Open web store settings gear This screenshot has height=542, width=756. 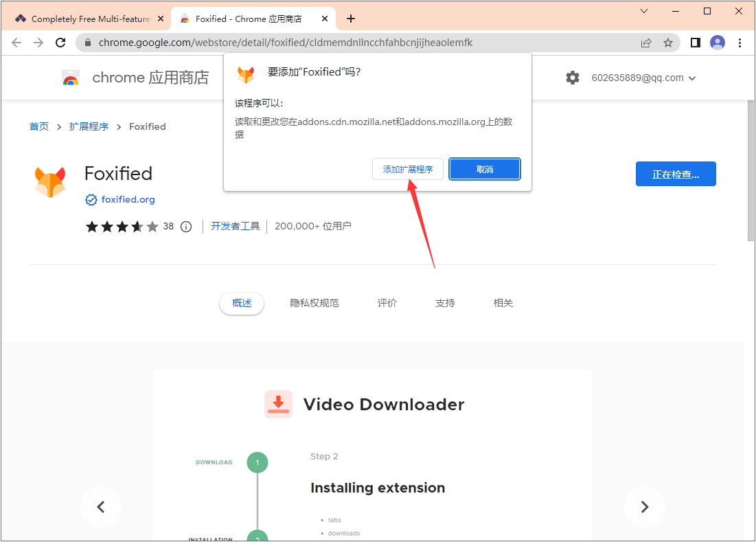572,78
